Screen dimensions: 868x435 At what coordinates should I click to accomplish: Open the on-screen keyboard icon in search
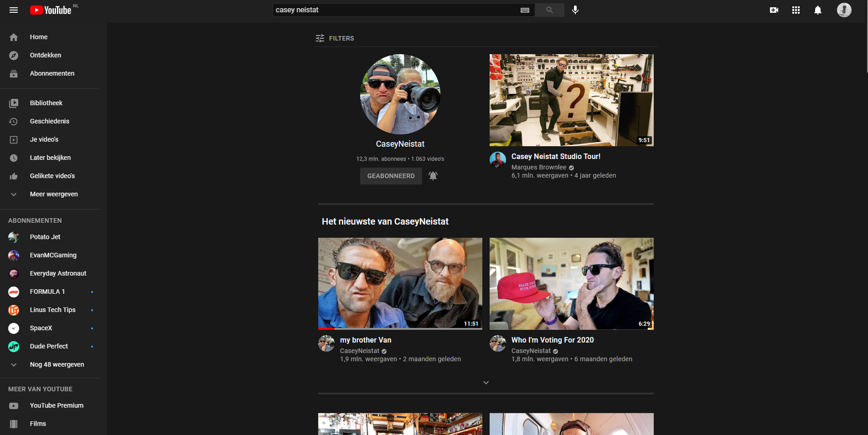click(525, 10)
